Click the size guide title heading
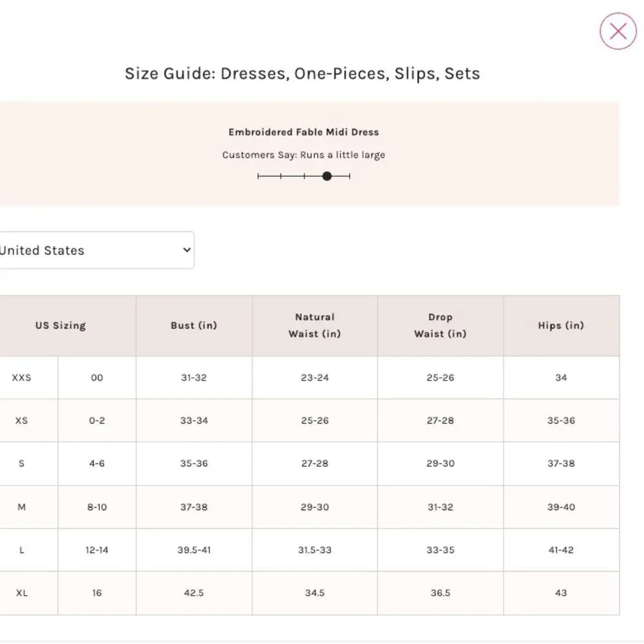 tap(302, 73)
